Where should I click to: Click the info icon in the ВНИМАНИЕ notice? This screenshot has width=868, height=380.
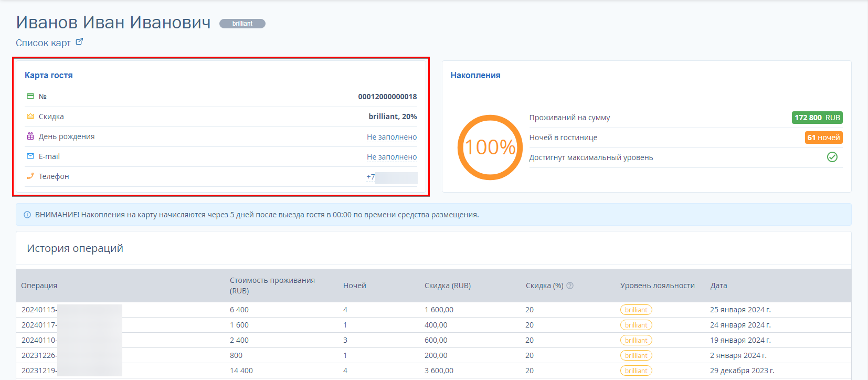tap(27, 215)
